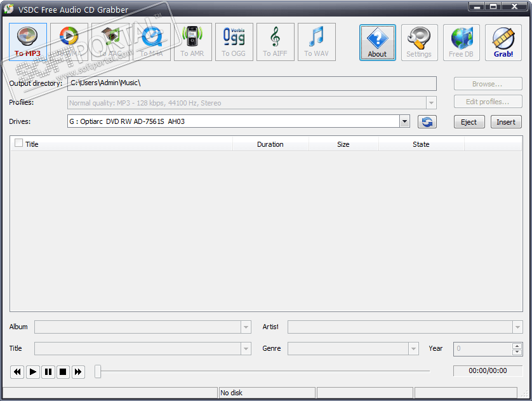The image size is (532, 401).
Task: Click the Edit profiles... button
Action: coord(488,102)
